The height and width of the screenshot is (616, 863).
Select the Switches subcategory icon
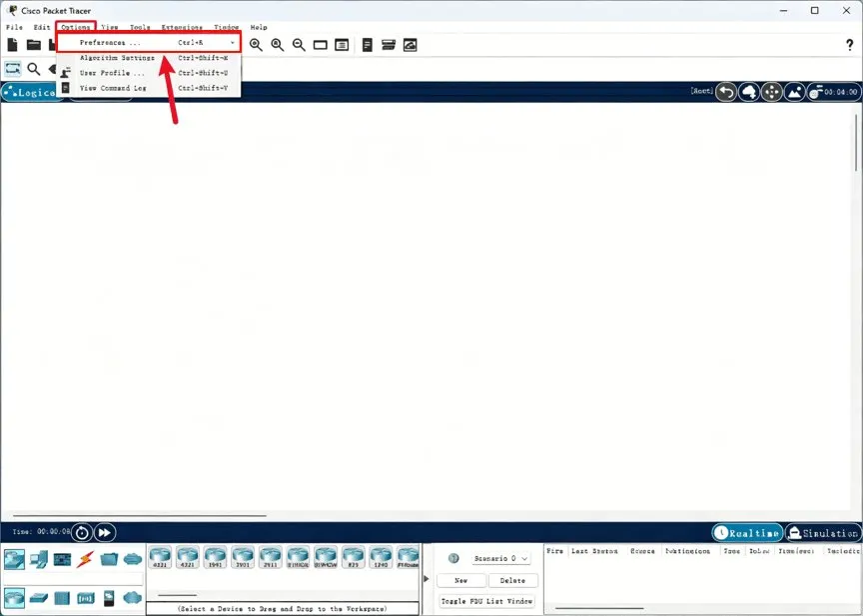39,598
